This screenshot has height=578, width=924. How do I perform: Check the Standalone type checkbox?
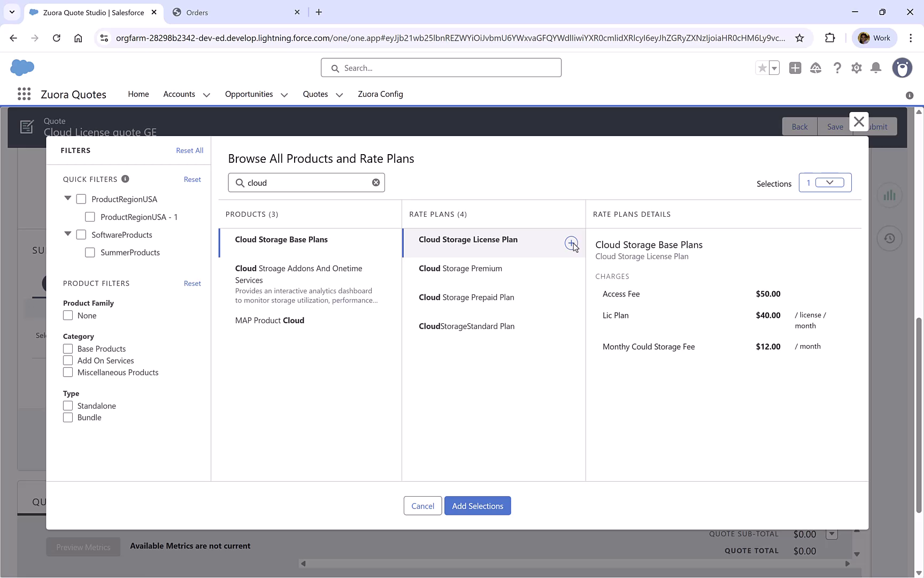pyautogui.click(x=68, y=405)
